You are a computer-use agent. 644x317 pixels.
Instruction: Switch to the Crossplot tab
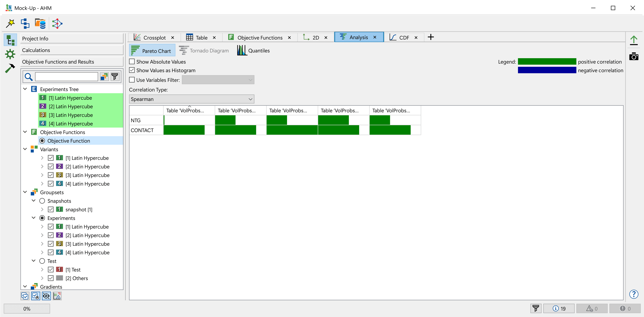(x=154, y=37)
